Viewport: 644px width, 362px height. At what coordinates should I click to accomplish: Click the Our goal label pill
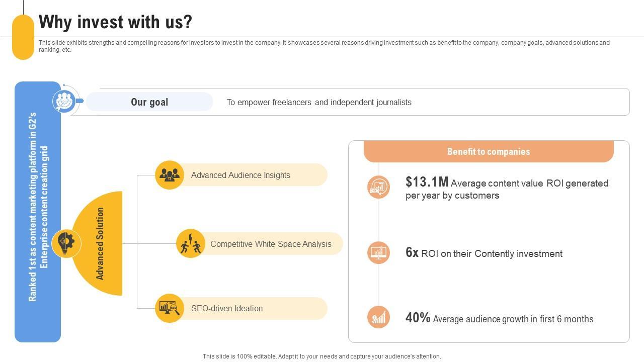[149, 102]
